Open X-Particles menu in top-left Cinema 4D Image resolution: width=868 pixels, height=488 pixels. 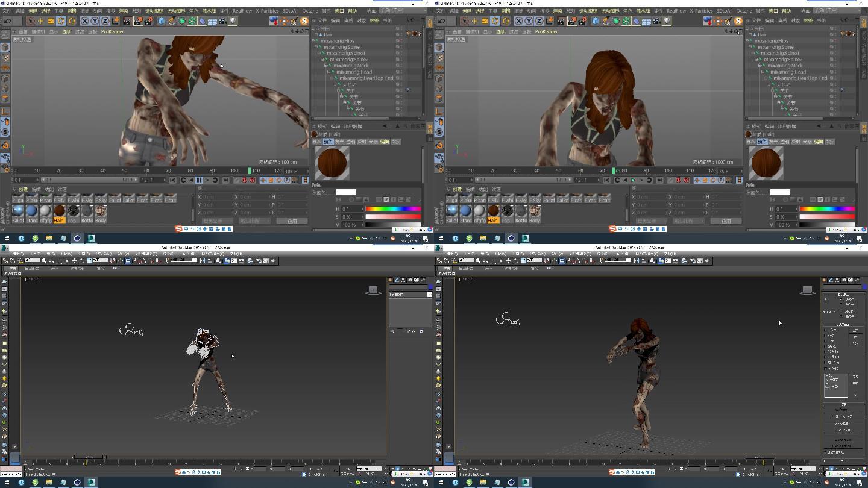click(268, 11)
